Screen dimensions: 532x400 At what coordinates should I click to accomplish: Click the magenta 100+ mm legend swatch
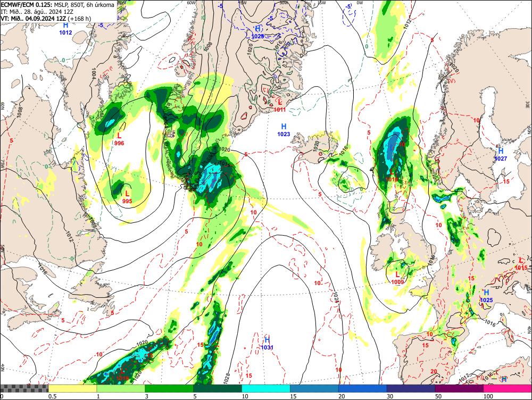pyautogui.click(x=508, y=388)
